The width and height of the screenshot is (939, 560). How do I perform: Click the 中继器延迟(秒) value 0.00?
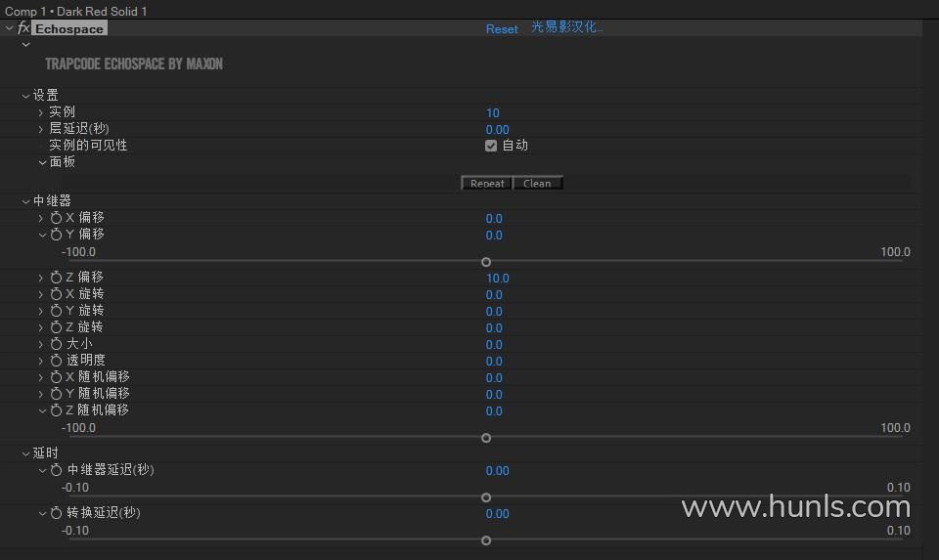pyautogui.click(x=498, y=471)
